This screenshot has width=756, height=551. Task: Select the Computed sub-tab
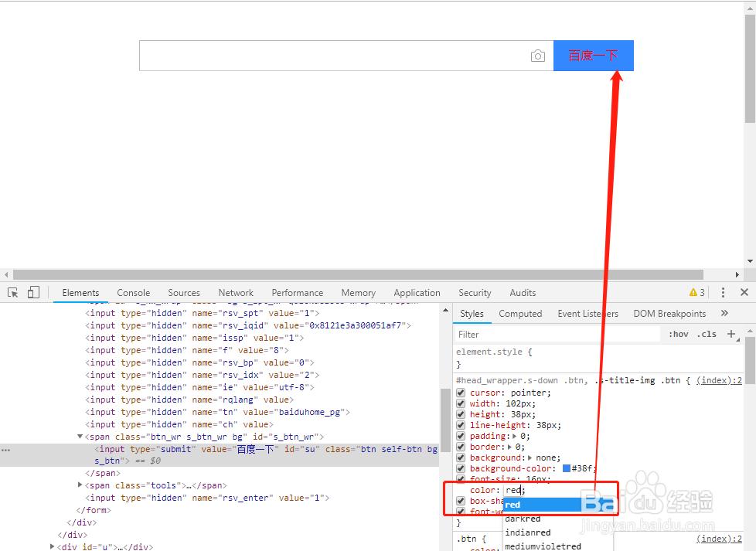click(x=520, y=314)
